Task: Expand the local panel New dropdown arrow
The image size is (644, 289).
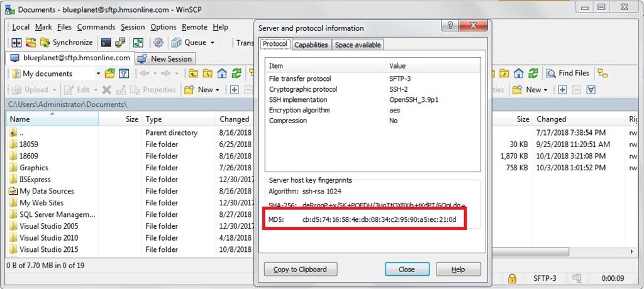Action: 218,90
